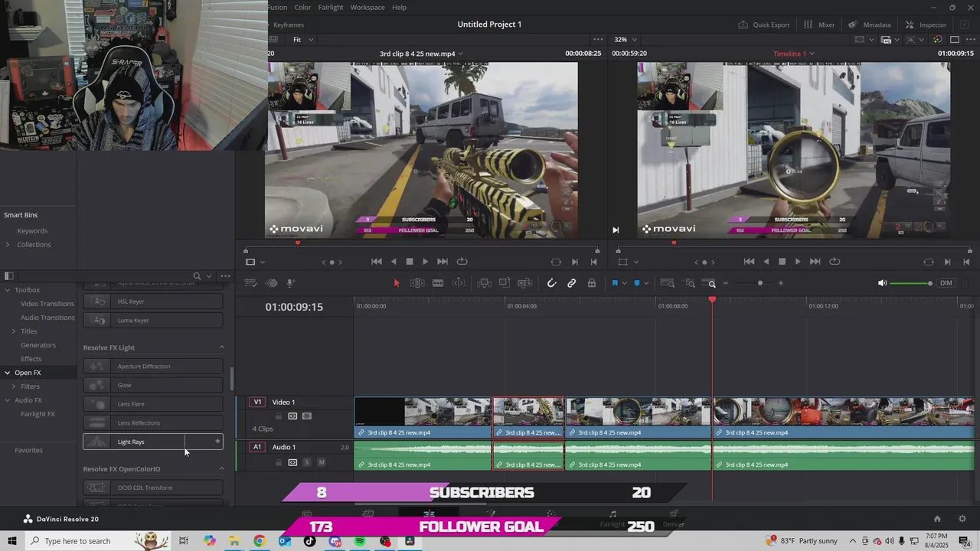Click Insert Clip icon in timeline toolbar

click(484, 283)
